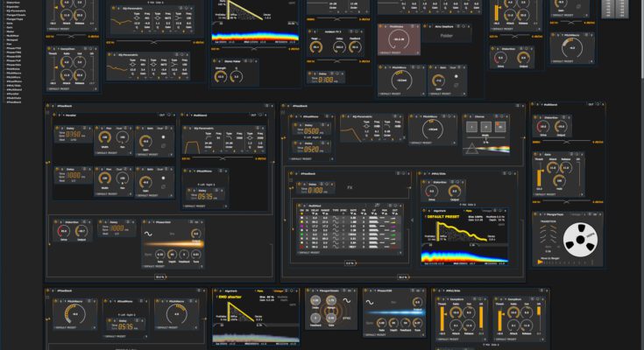Toggle the third voice button in Chorus

[x=500, y=127]
